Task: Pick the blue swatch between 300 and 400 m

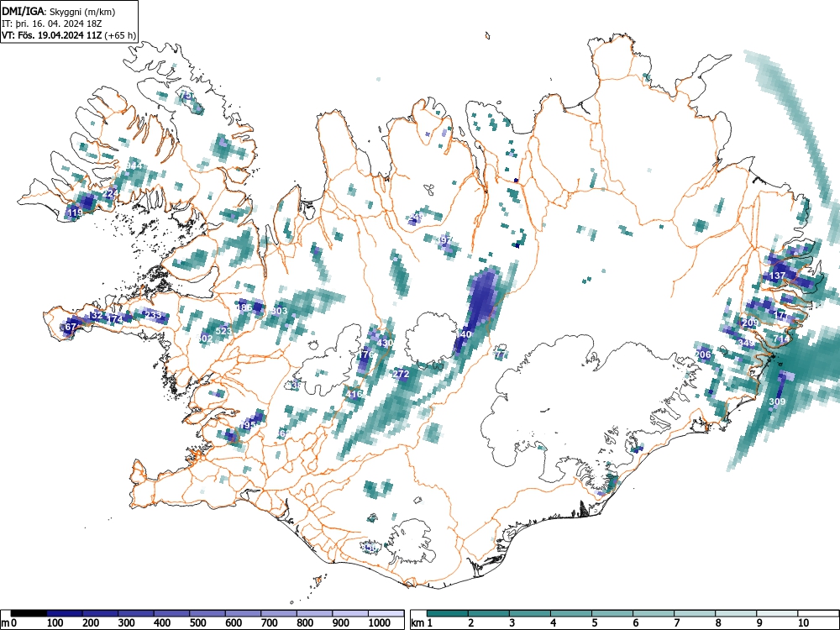Action: (x=136, y=613)
